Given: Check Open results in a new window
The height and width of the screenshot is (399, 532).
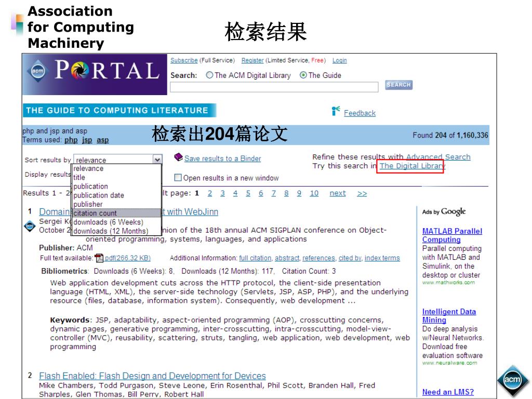Looking at the screenshot, I should pyautogui.click(x=178, y=178).
